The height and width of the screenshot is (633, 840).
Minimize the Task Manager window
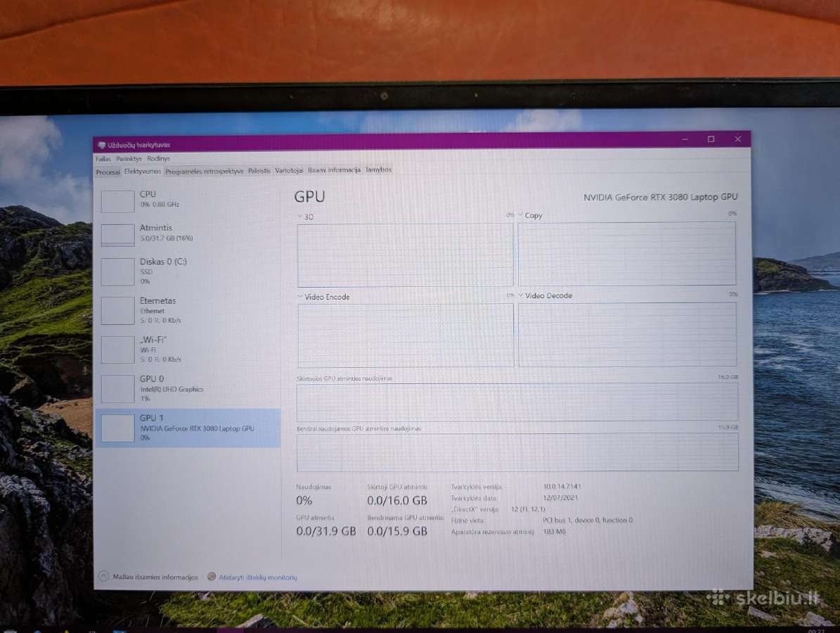[685, 139]
